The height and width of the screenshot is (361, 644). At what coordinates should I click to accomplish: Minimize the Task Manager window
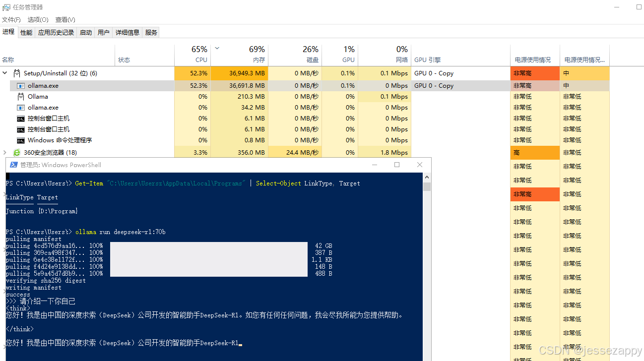tap(617, 7)
